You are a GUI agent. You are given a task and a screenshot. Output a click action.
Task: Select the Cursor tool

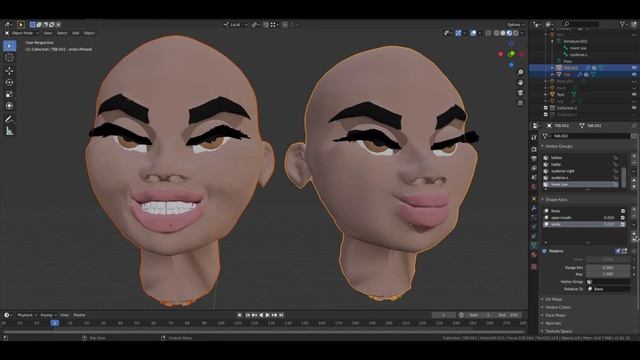9,58
